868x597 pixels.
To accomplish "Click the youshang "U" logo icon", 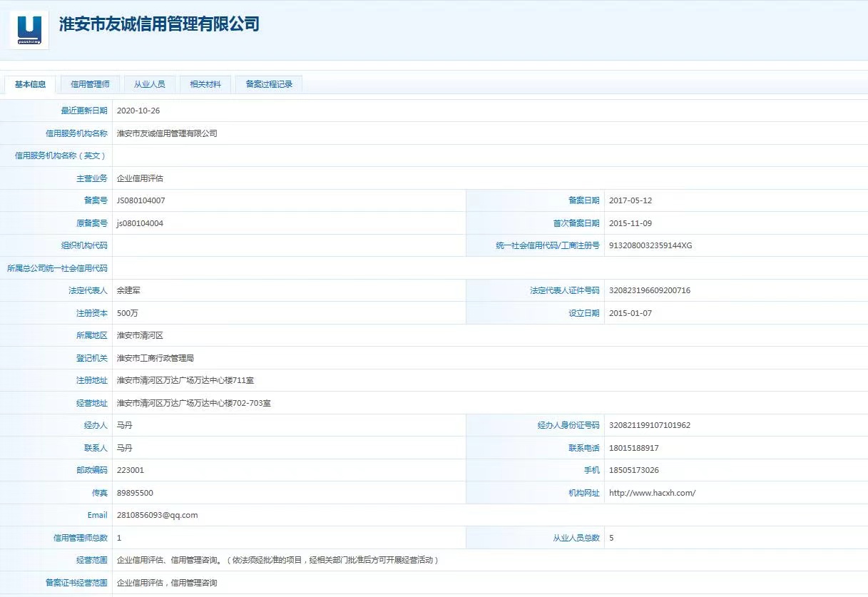I will pyautogui.click(x=28, y=29).
